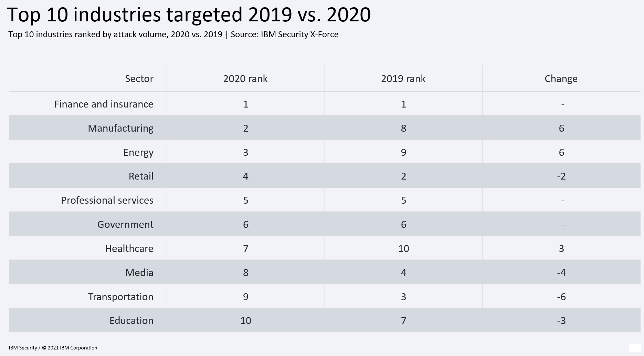Click Healthcare's 2019 rank value of 10

click(403, 248)
